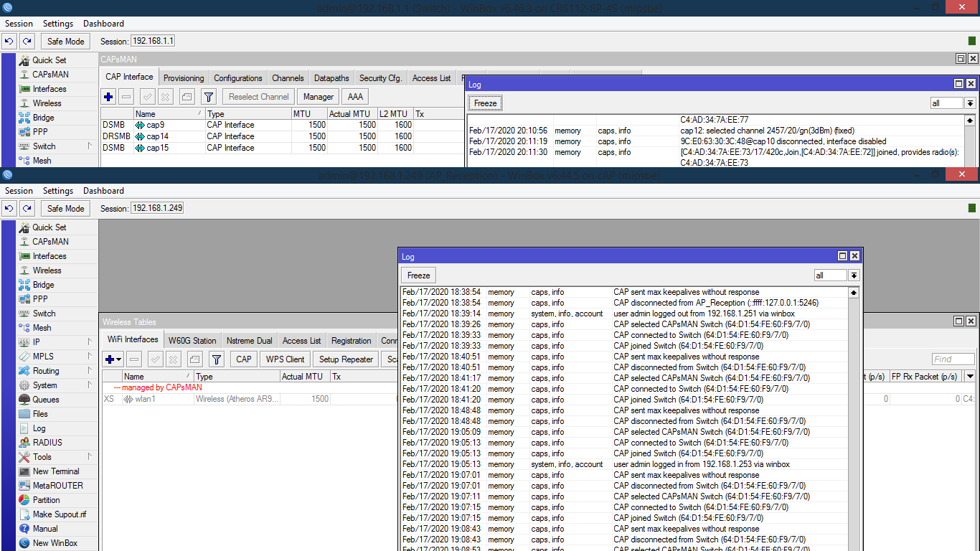Image resolution: width=980 pixels, height=551 pixels.
Task: Click the minus remove icon in CAPsMAN toolbar
Action: pos(126,97)
